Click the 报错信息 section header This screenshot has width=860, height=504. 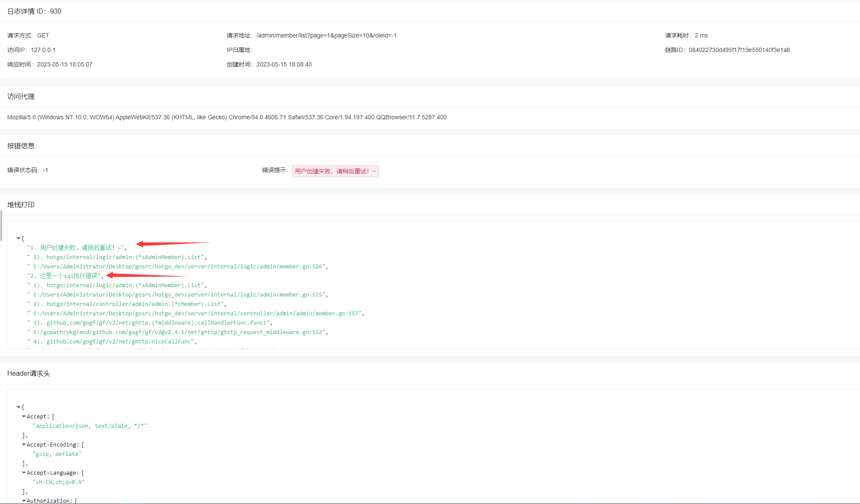(x=20, y=146)
